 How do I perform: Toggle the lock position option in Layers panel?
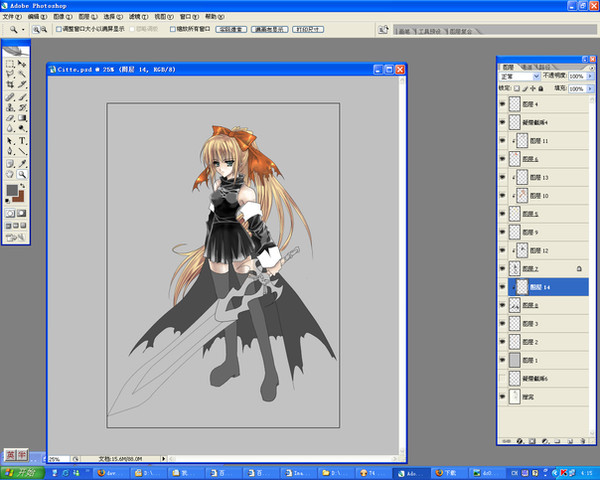tap(533, 88)
